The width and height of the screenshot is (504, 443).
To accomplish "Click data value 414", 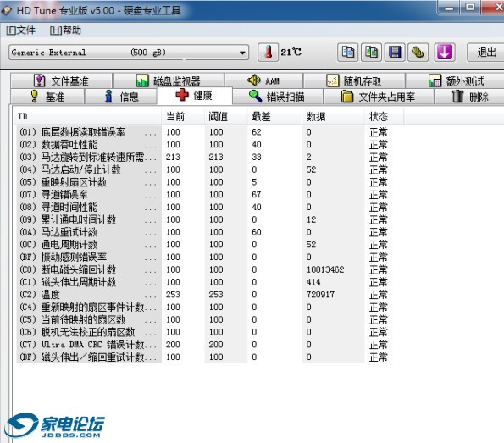I will [x=313, y=282].
